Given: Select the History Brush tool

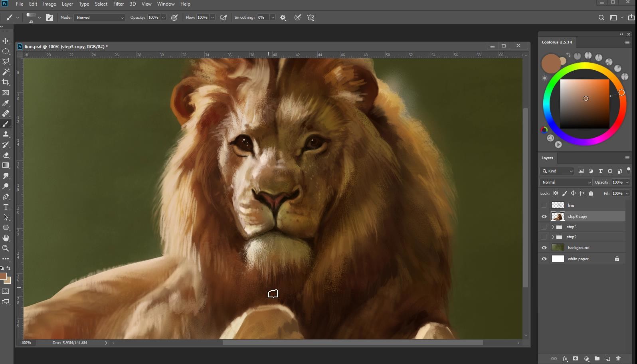Looking at the screenshot, I should click(6, 145).
